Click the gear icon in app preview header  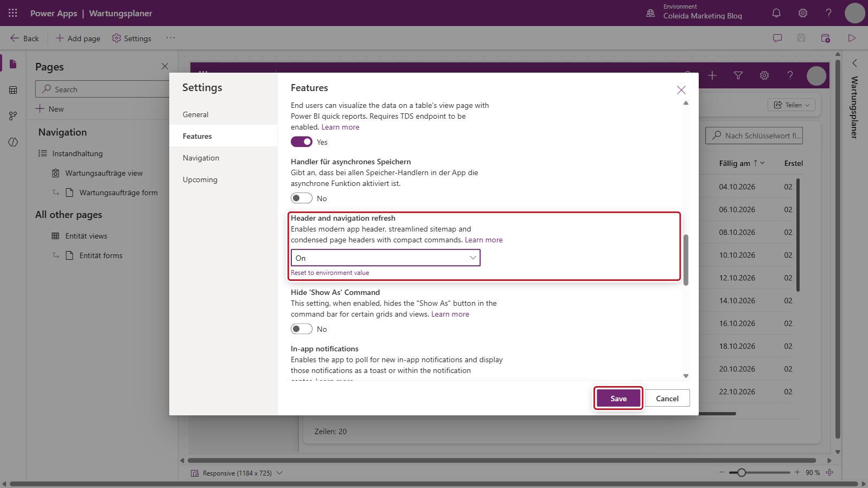click(x=764, y=75)
